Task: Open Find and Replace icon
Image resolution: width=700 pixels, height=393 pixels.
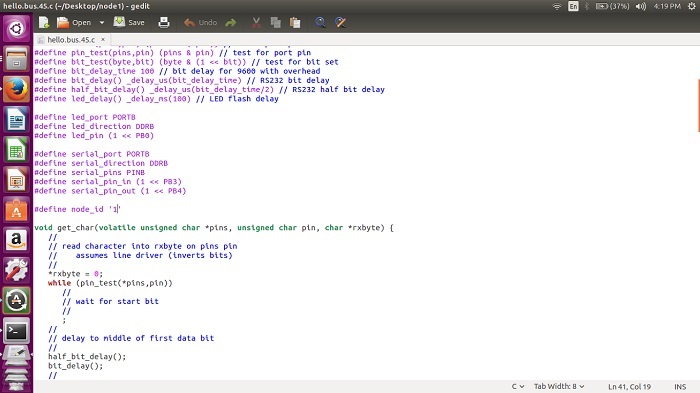Action: point(340,22)
